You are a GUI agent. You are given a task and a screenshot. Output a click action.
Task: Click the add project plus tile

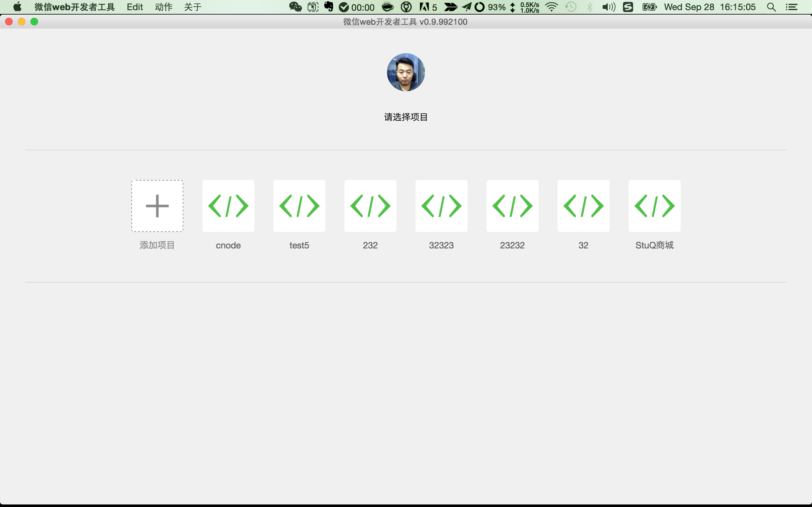tap(157, 206)
